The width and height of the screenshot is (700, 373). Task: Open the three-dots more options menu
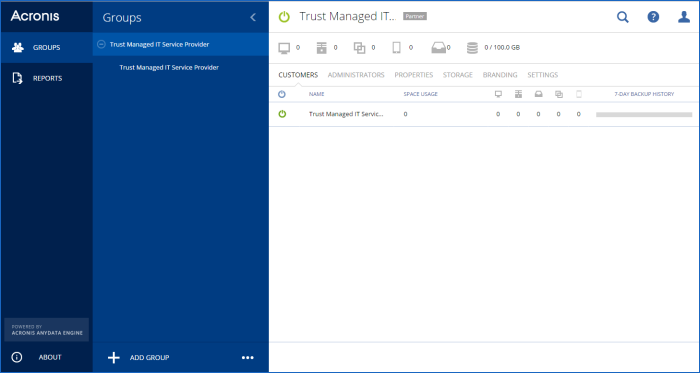coord(248,357)
